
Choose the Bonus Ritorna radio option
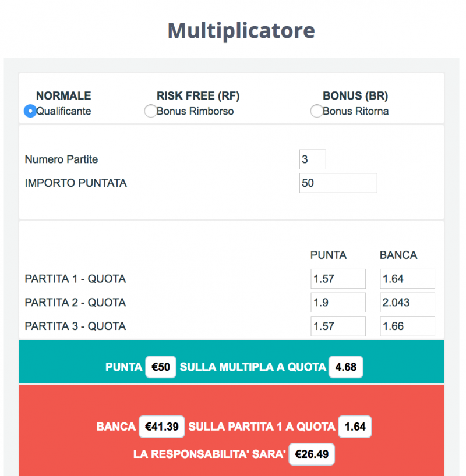pos(316,111)
